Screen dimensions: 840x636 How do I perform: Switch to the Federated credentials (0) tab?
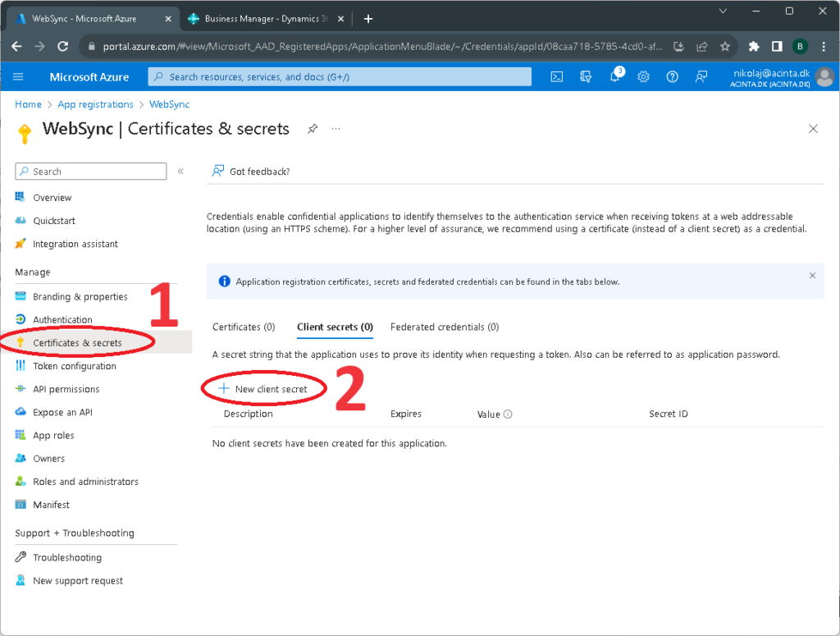445,327
